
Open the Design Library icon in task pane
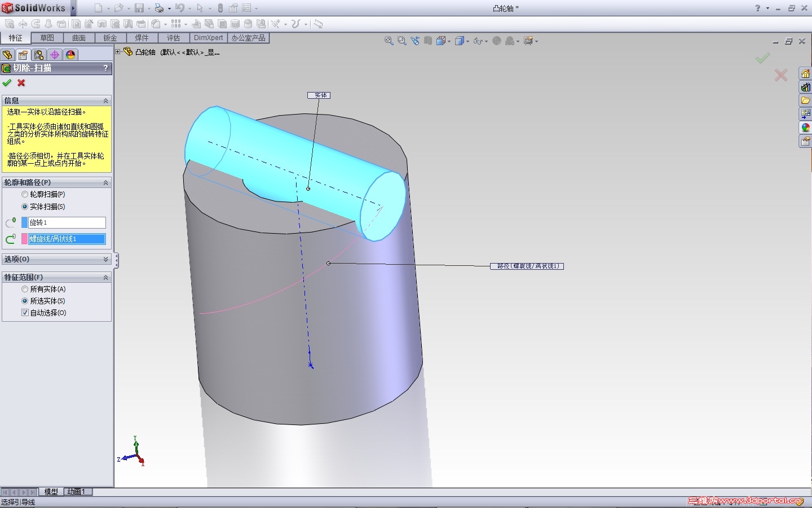[805, 87]
